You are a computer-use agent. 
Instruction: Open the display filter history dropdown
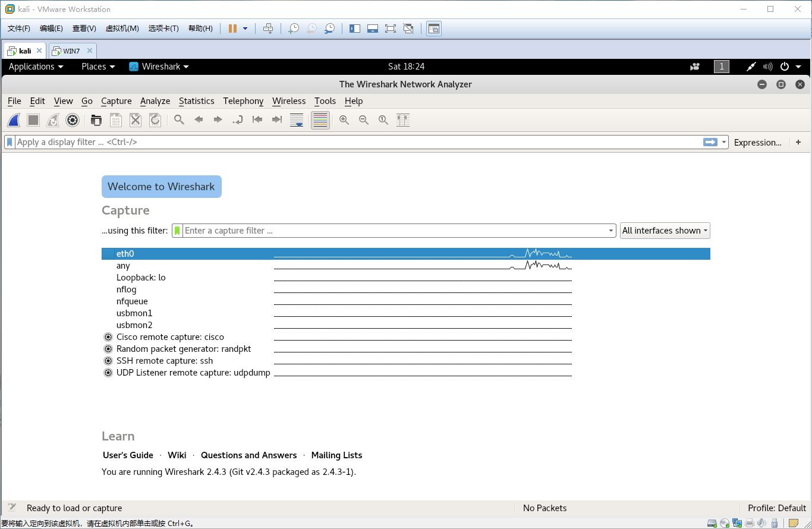pyautogui.click(x=723, y=142)
